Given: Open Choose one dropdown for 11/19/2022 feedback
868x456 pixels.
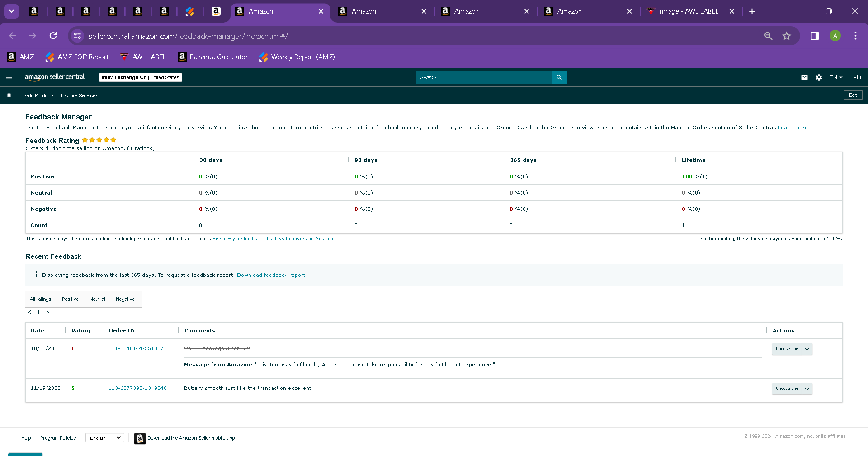Looking at the screenshot, I should (792, 389).
